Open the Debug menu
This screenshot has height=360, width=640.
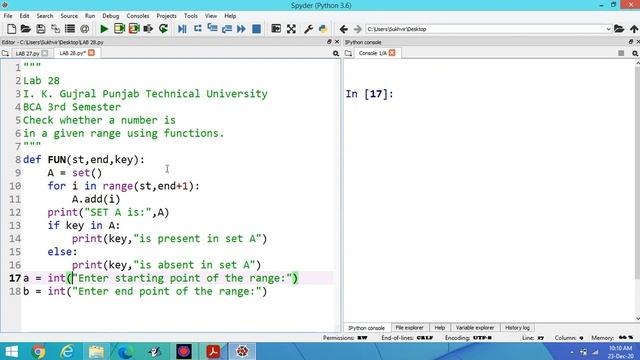click(111, 16)
